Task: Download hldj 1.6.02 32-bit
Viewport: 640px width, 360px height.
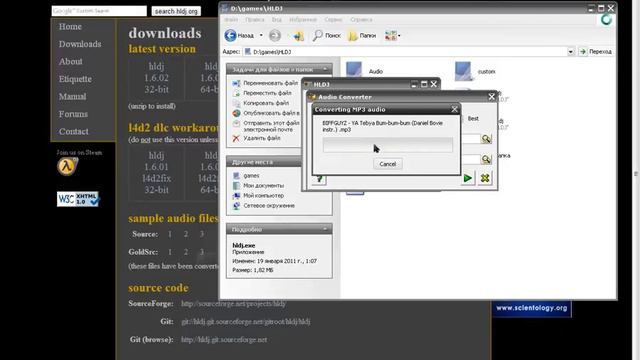Action: pyautogui.click(x=156, y=78)
